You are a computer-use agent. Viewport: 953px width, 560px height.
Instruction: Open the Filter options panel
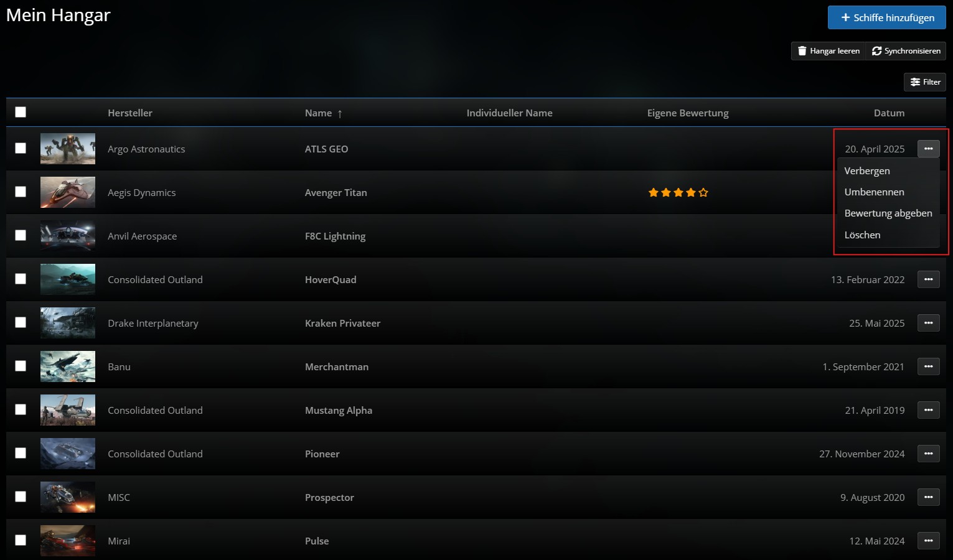[924, 82]
